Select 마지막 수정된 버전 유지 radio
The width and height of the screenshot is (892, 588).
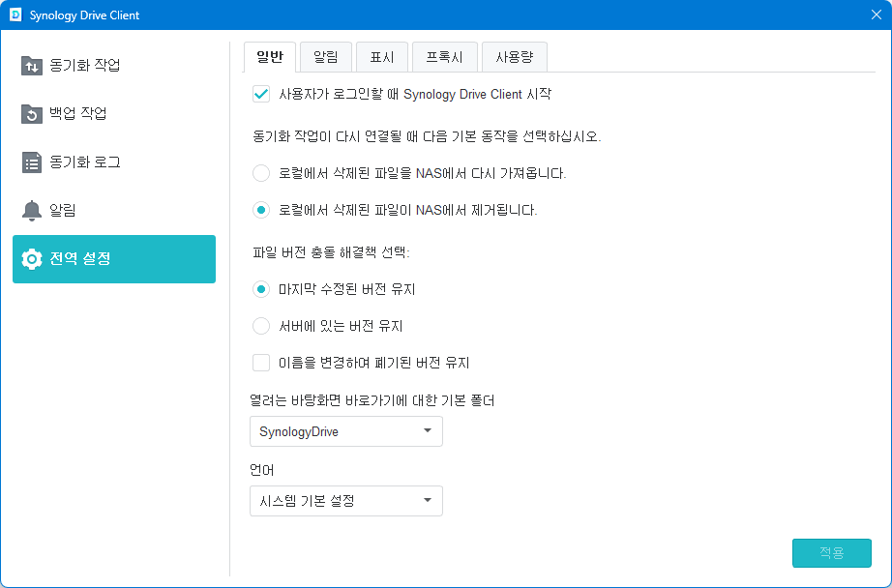click(x=261, y=289)
